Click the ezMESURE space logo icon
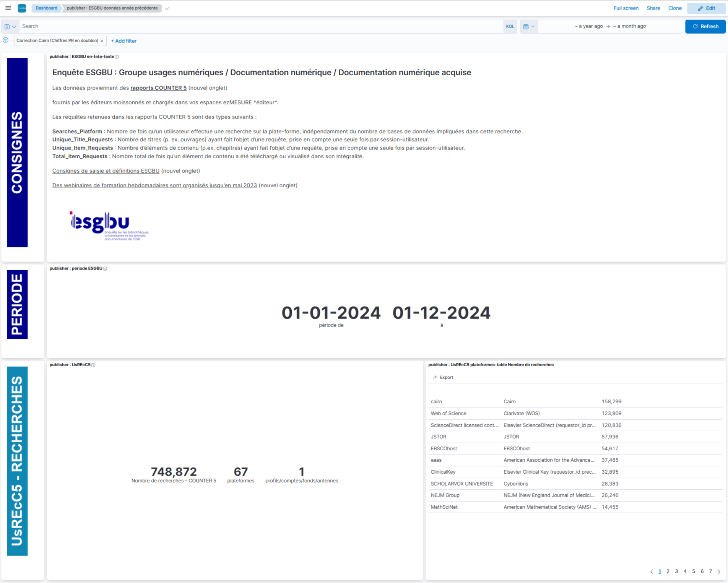The width and height of the screenshot is (728, 583). pos(22,8)
